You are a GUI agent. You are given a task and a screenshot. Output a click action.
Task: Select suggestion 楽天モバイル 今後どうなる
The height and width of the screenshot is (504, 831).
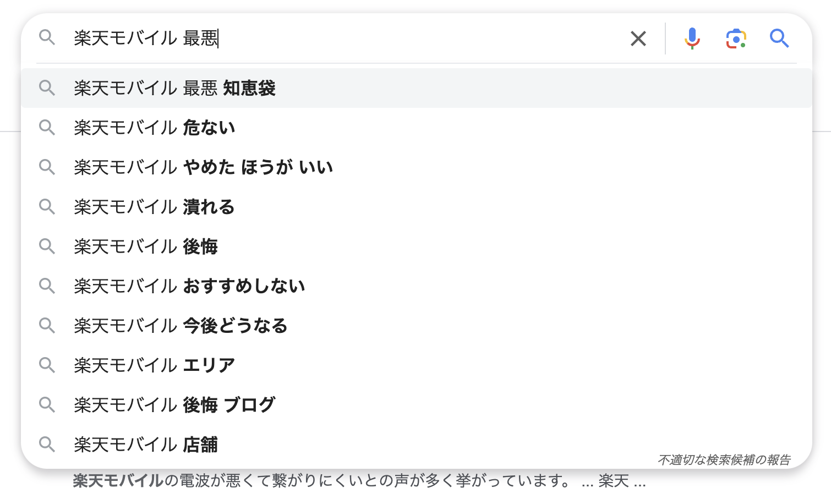point(417,326)
